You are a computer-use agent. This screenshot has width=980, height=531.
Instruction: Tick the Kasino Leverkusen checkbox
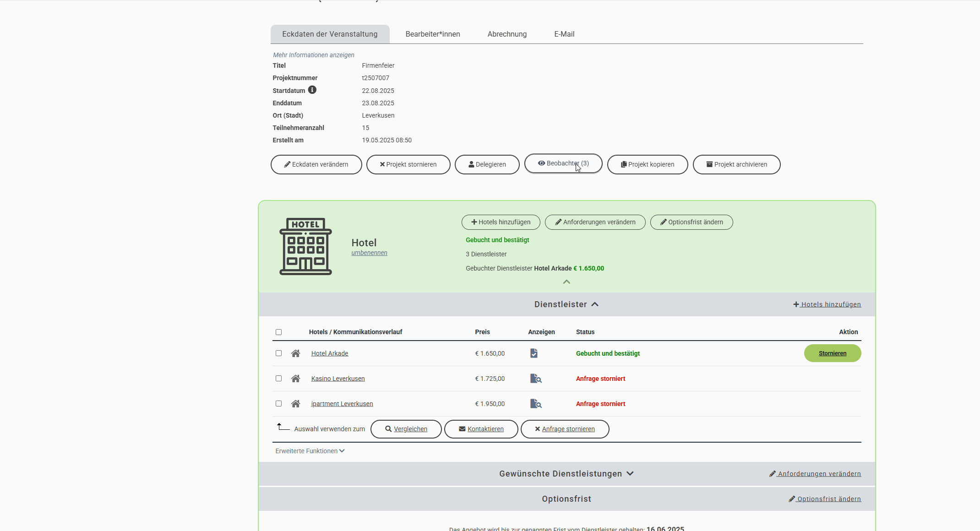click(278, 379)
